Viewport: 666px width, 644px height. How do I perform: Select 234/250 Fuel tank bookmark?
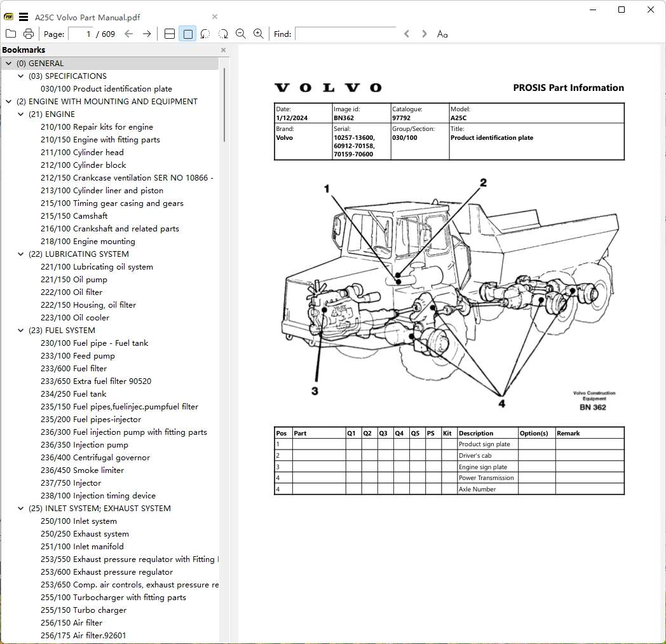click(74, 394)
